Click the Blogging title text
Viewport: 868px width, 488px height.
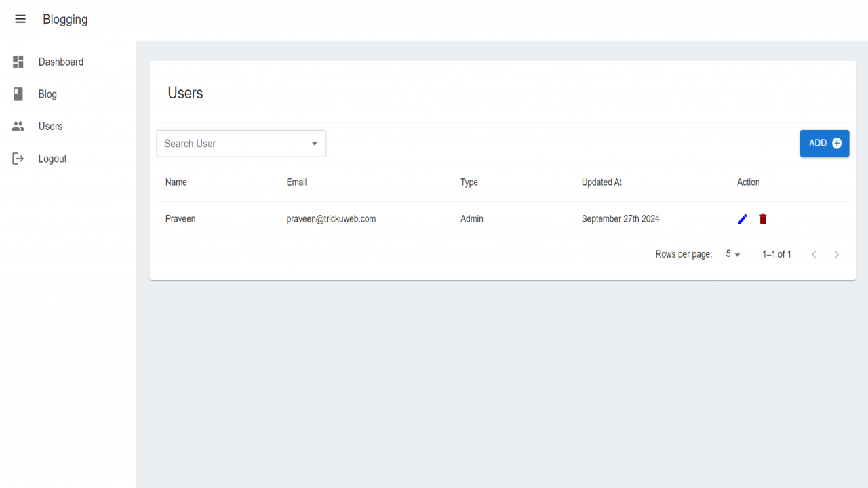[65, 20]
